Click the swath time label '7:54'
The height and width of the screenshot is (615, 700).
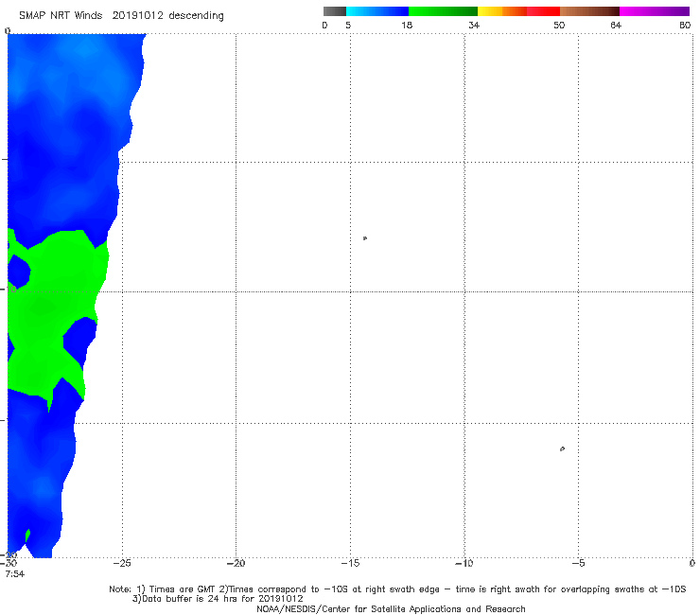pyautogui.click(x=15, y=574)
